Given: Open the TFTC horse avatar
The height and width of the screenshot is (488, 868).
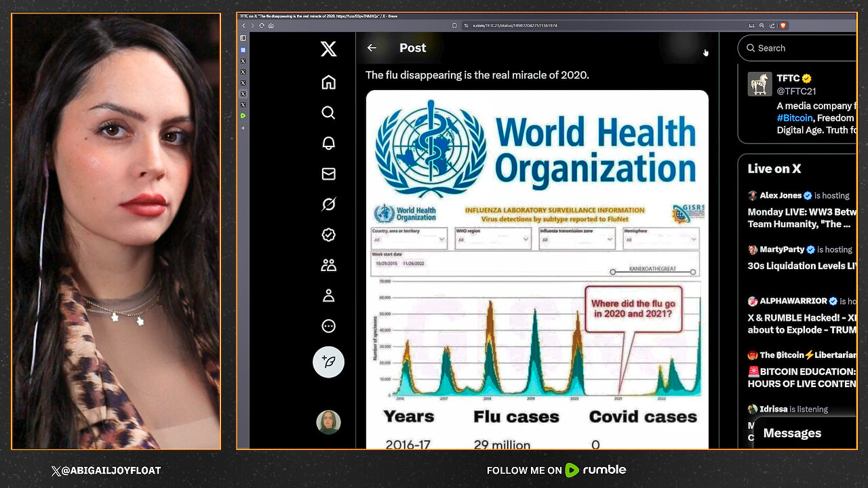Looking at the screenshot, I should click(759, 84).
